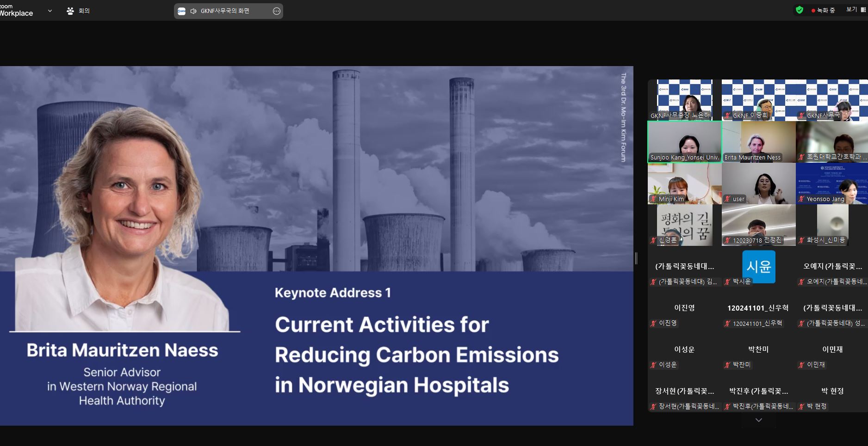Click the muted mic icon beside 박찬미
This screenshot has height=446, width=868.
727,365
